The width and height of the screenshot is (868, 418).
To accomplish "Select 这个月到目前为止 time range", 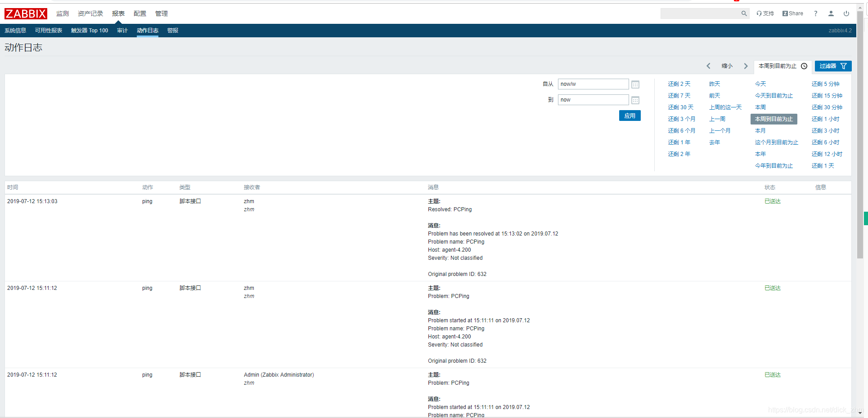I will click(x=777, y=142).
